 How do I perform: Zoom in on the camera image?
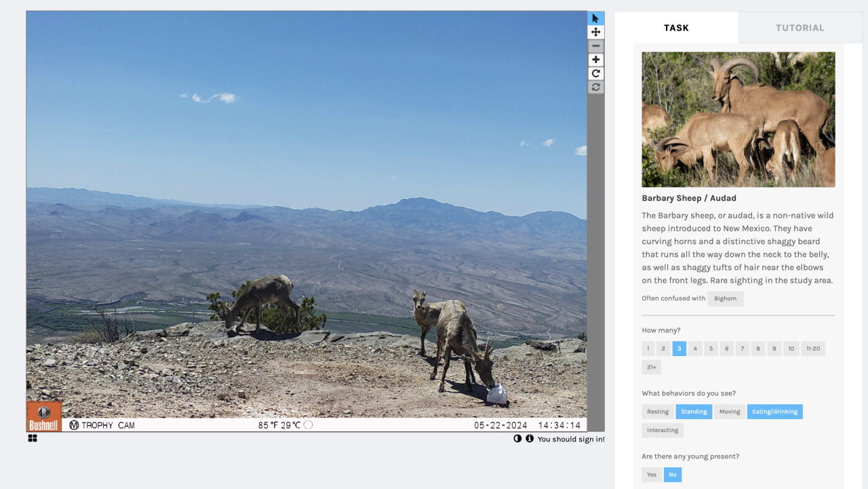tap(595, 60)
